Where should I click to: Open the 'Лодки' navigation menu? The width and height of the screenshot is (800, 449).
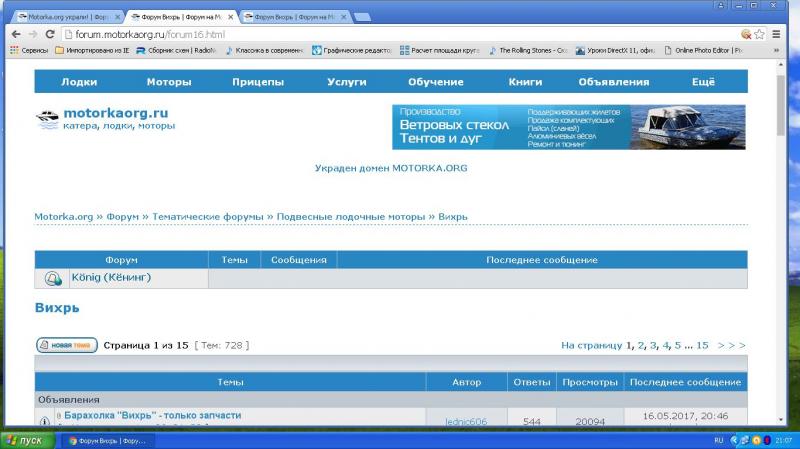pos(79,82)
